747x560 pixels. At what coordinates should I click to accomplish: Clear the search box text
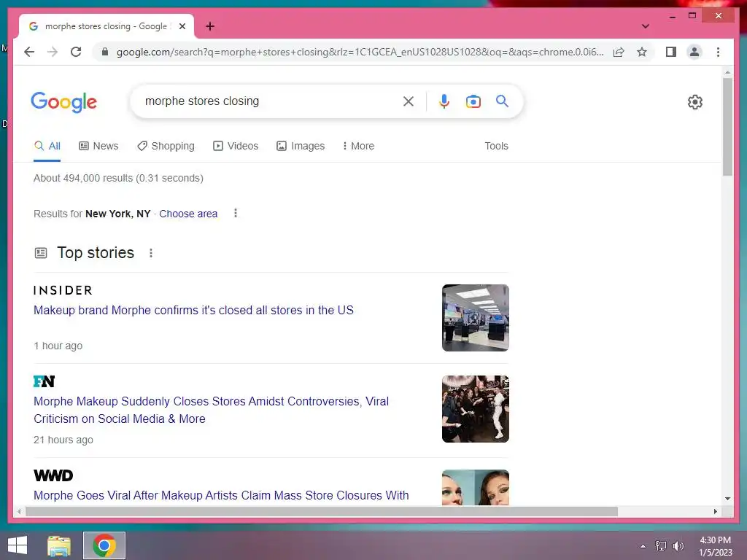tap(409, 101)
